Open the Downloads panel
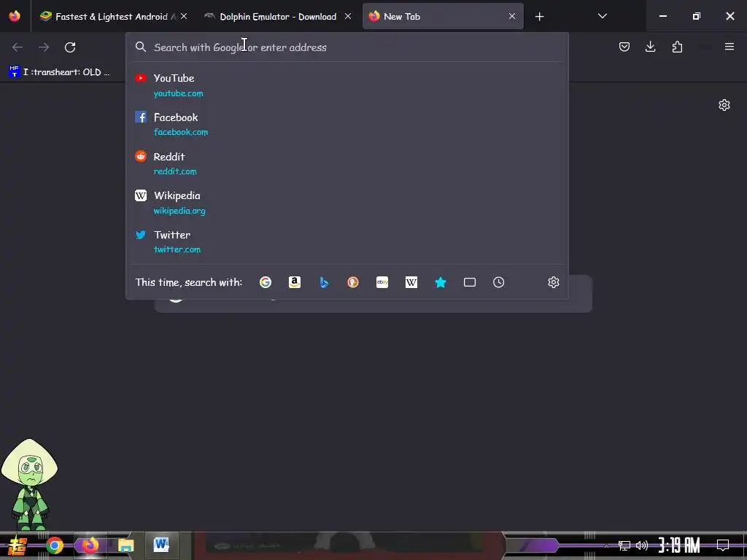Viewport: 747px width, 560px height. pyautogui.click(x=650, y=47)
